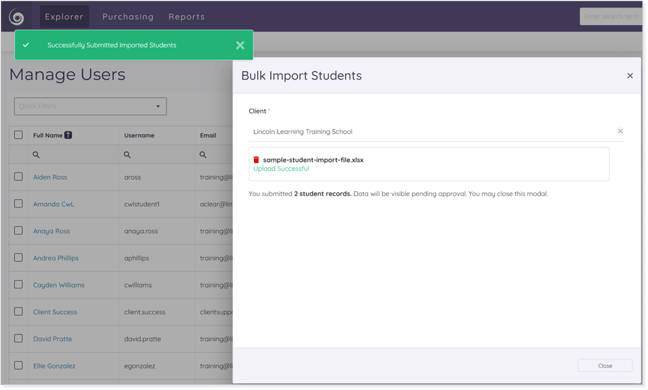The width and height of the screenshot is (648, 390).
Task: Open the Reports menu
Action: (x=186, y=17)
